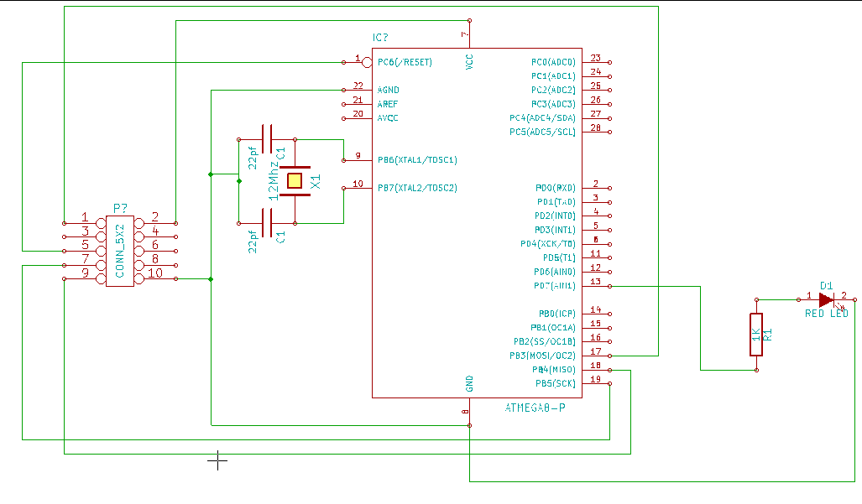Click wire junction dot beside connector pin 10
This screenshot has width=862, height=504.
pos(211,279)
